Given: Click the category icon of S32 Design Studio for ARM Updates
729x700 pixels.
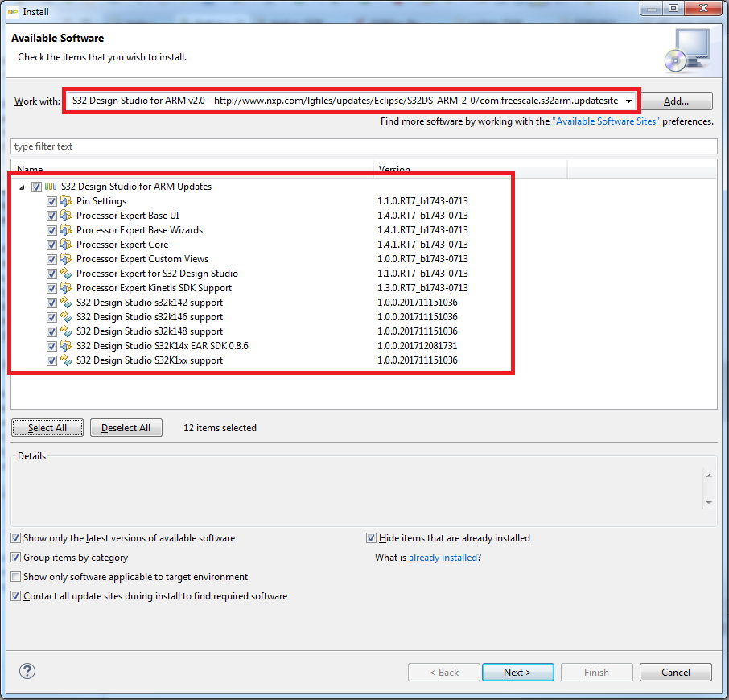Looking at the screenshot, I should click(51, 187).
